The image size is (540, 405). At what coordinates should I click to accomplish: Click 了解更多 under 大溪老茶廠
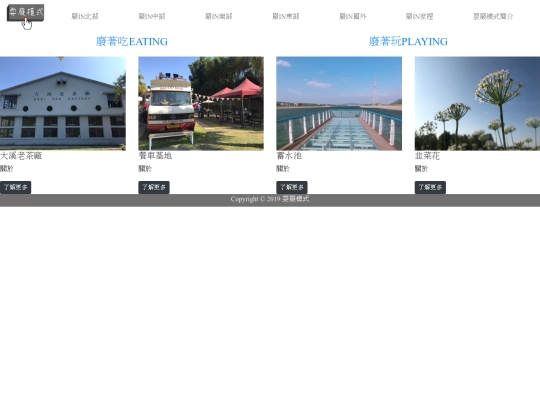[x=15, y=187]
